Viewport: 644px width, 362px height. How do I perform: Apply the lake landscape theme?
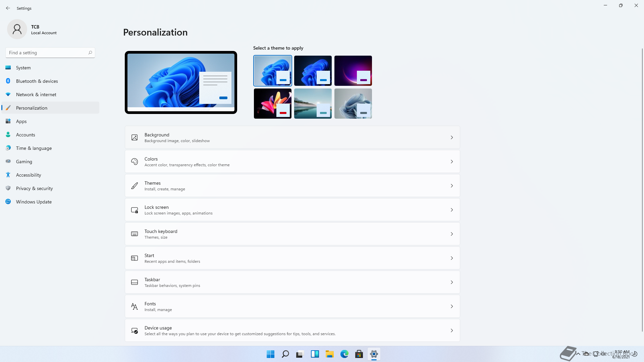tap(313, 104)
